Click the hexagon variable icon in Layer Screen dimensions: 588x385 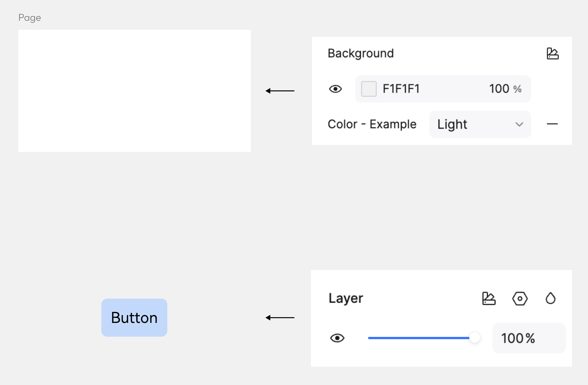point(520,298)
